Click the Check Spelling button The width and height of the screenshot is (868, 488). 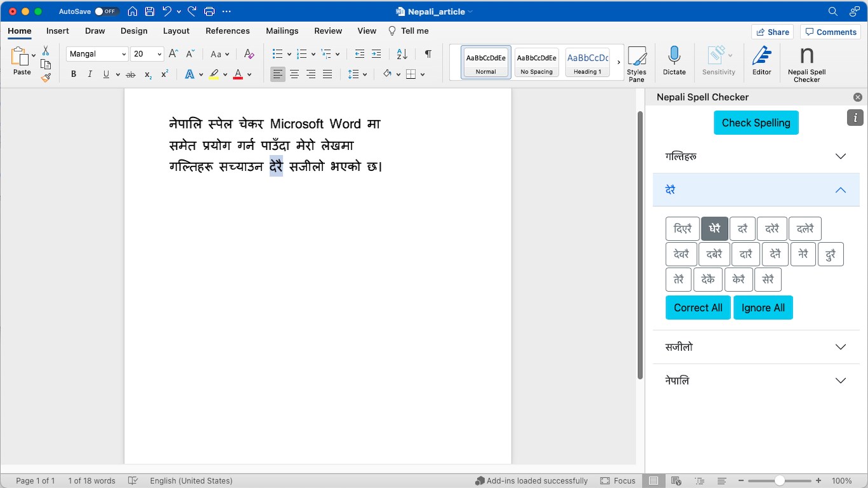coord(756,123)
